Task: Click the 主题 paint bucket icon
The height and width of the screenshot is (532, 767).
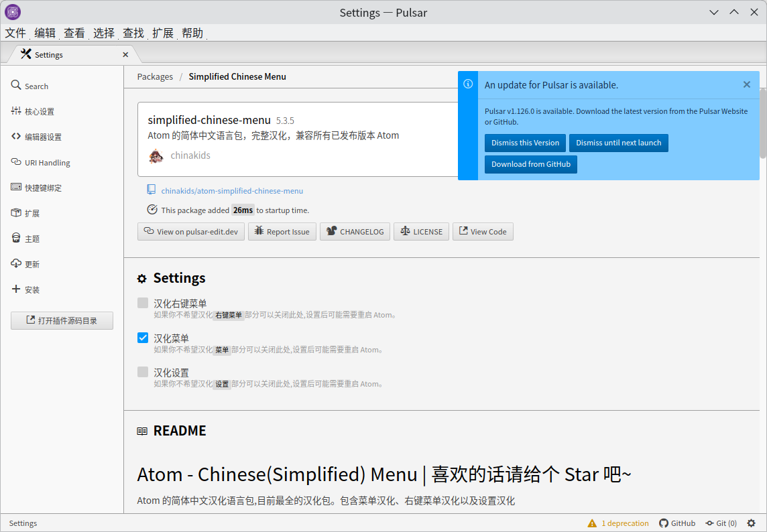Action: (x=16, y=238)
